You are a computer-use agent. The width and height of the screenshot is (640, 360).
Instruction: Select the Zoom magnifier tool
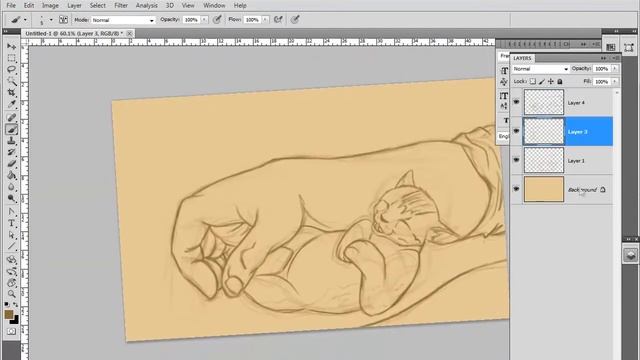pyautogui.click(x=11, y=294)
